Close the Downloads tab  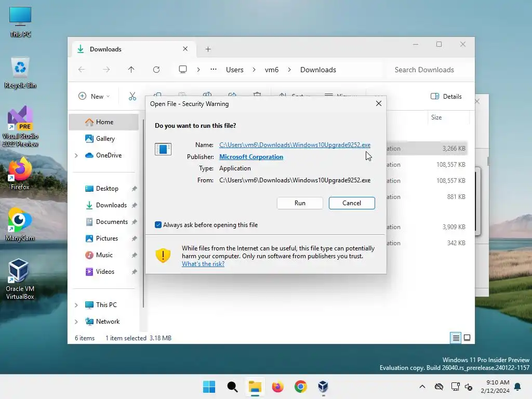[x=185, y=49]
